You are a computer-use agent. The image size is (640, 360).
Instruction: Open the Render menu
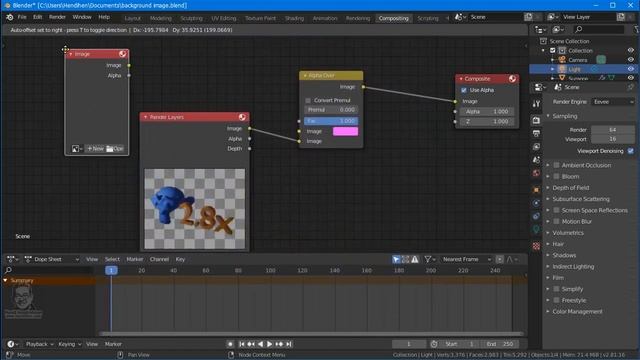[57, 17]
